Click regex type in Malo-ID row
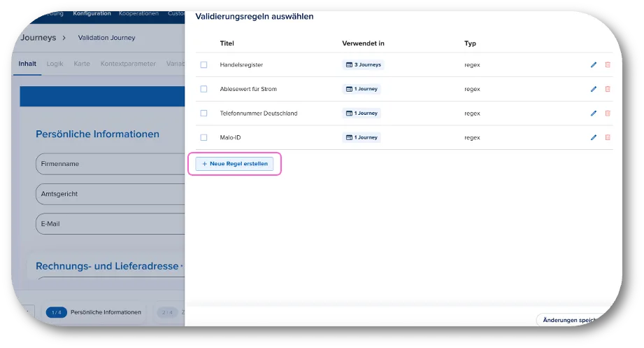This screenshot has width=644, height=348. click(x=472, y=137)
